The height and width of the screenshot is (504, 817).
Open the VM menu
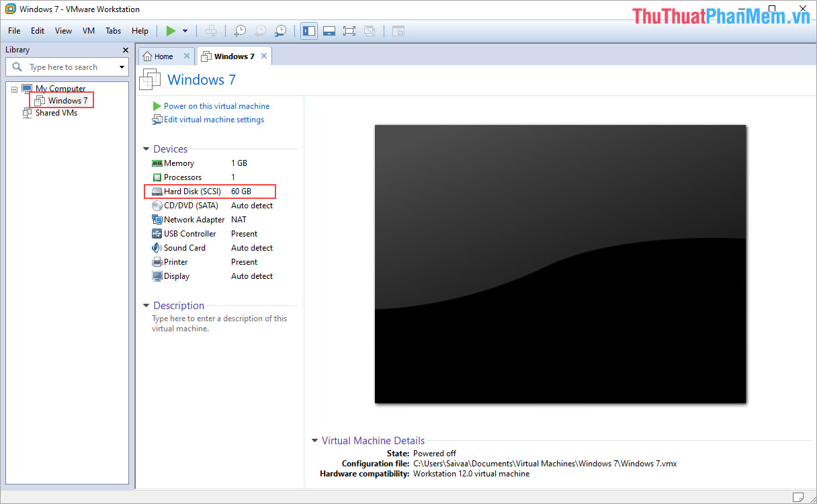tap(88, 30)
